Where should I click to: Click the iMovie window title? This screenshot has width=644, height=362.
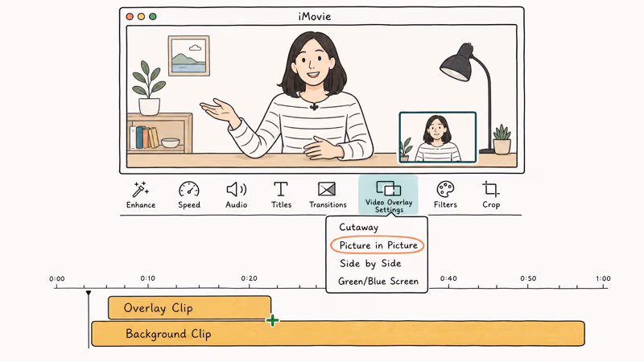(315, 16)
